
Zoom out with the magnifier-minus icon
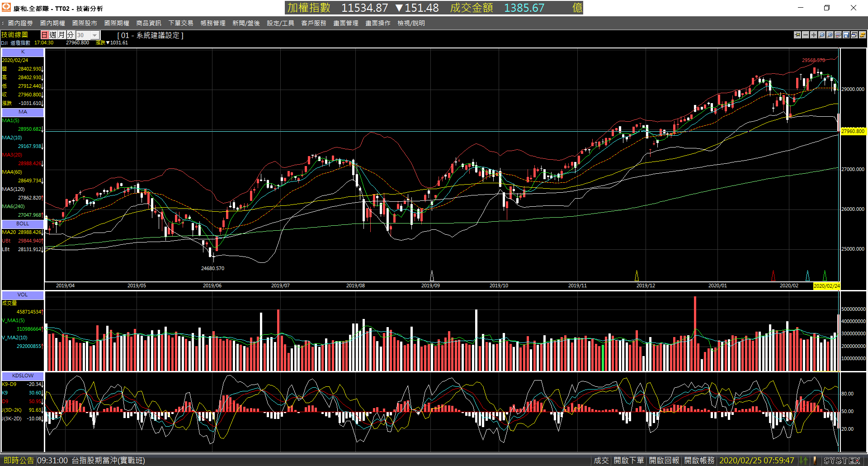pyautogui.click(x=822, y=35)
